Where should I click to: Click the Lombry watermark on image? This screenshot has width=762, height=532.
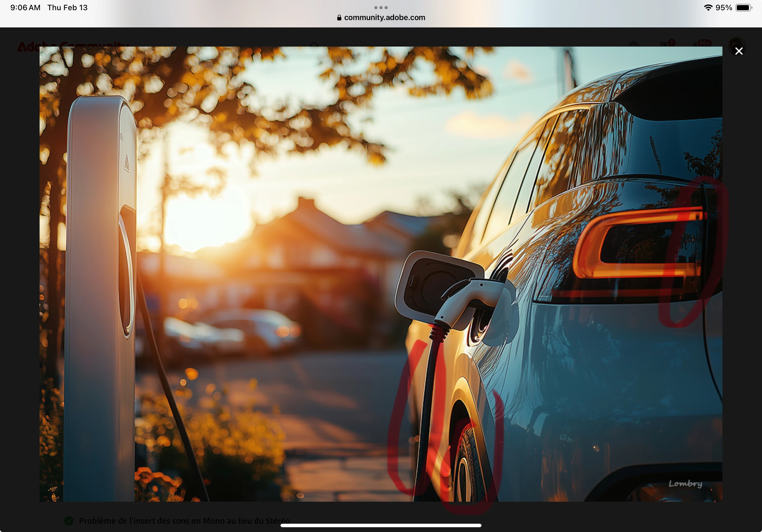click(685, 484)
